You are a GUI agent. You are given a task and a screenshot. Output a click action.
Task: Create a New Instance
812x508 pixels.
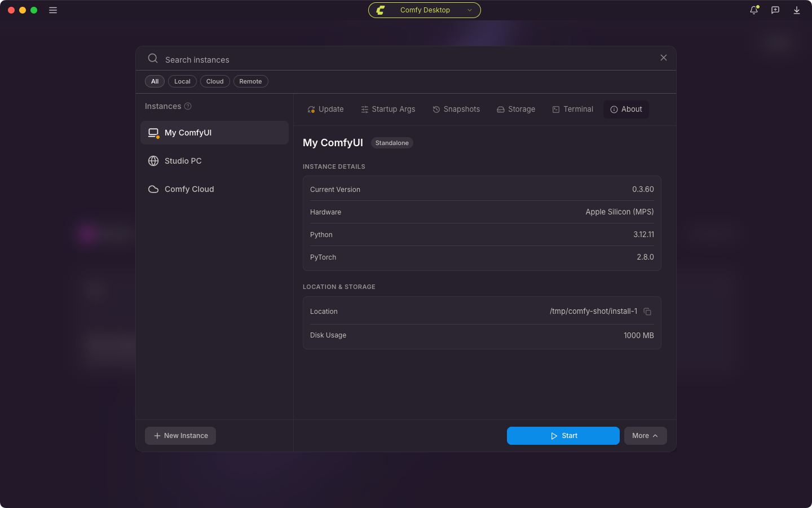pos(180,436)
